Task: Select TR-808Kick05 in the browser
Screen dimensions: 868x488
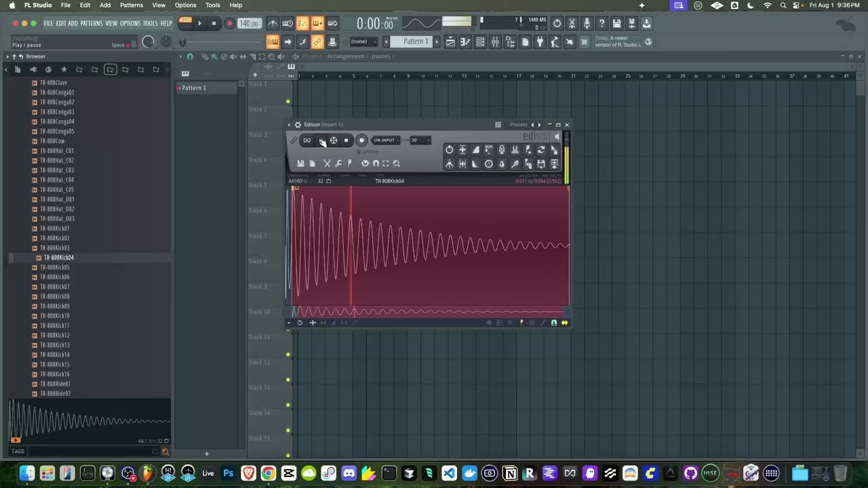Action: (x=55, y=267)
